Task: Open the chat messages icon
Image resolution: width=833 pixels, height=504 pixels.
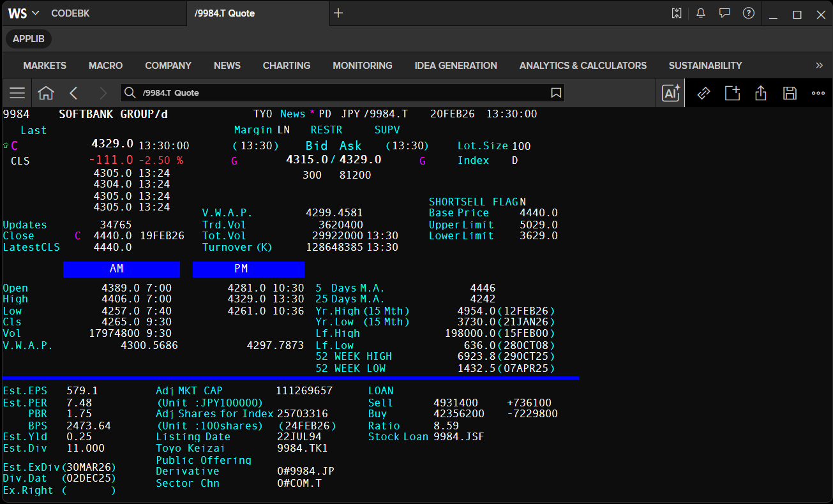Action: coord(724,13)
